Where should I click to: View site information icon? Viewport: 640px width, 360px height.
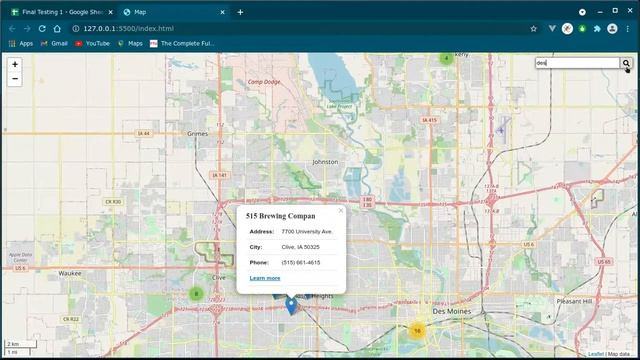[x=76, y=29]
